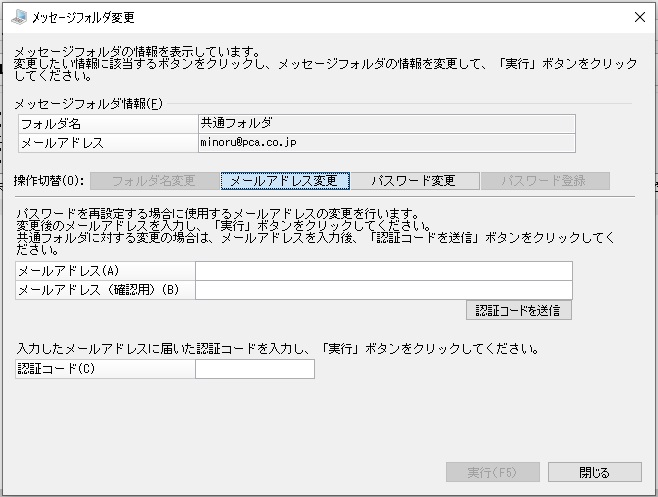This screenshot has width=658, height=497.
Task: Click the メールアドレス(A) input field
Action: 384,271
